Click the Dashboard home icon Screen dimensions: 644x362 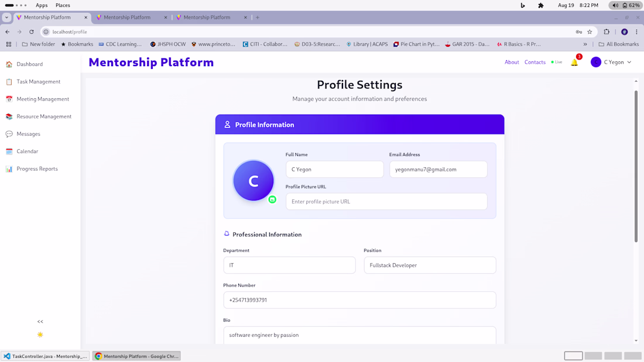(9, 64)
